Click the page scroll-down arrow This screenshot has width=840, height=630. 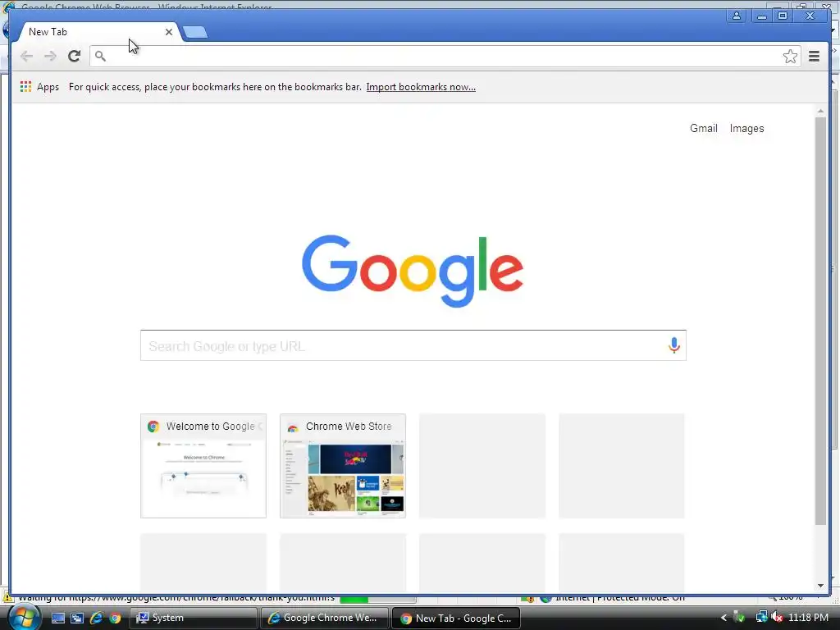(820, 586)
